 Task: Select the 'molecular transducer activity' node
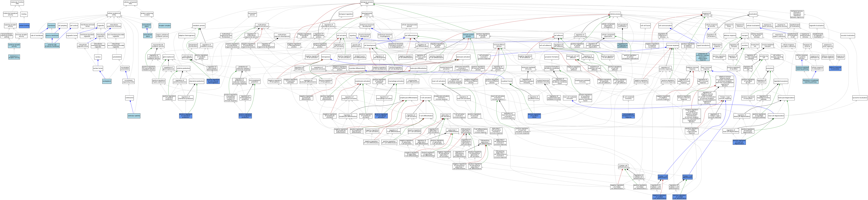pyautogui.click(x=10, y=14)
